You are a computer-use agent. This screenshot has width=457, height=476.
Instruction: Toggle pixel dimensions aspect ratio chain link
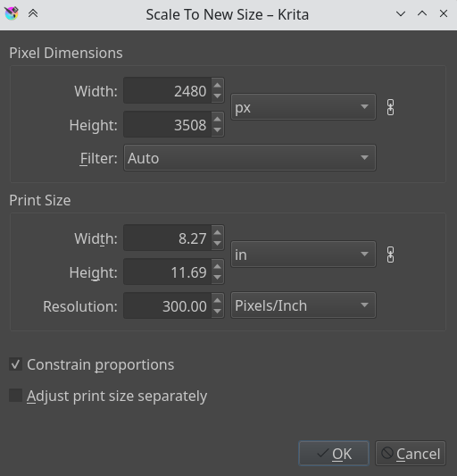[x=391, y=107]
